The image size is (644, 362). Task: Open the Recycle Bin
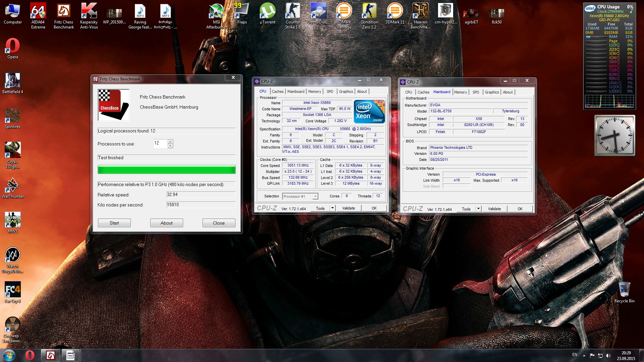624,293
